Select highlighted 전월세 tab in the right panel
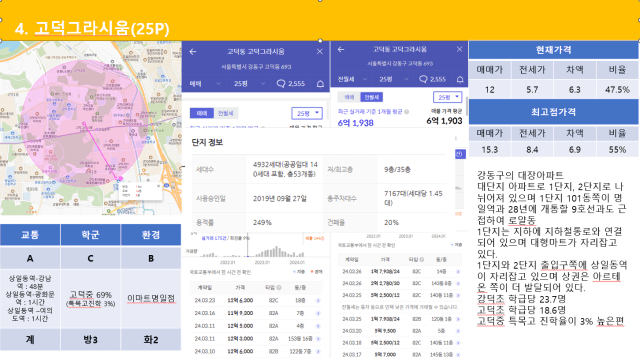The height and width of the screenshot is (360, 640). coord(371,97)
